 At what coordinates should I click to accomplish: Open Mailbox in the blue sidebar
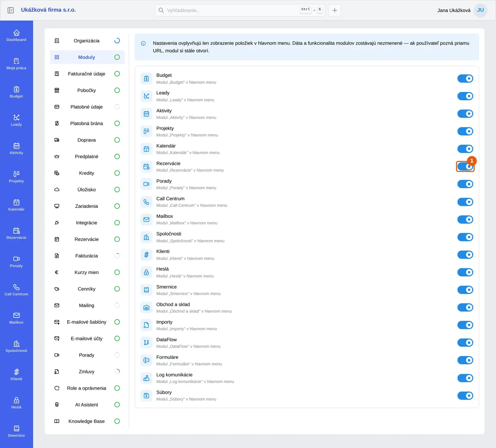[x=16, y=318]
